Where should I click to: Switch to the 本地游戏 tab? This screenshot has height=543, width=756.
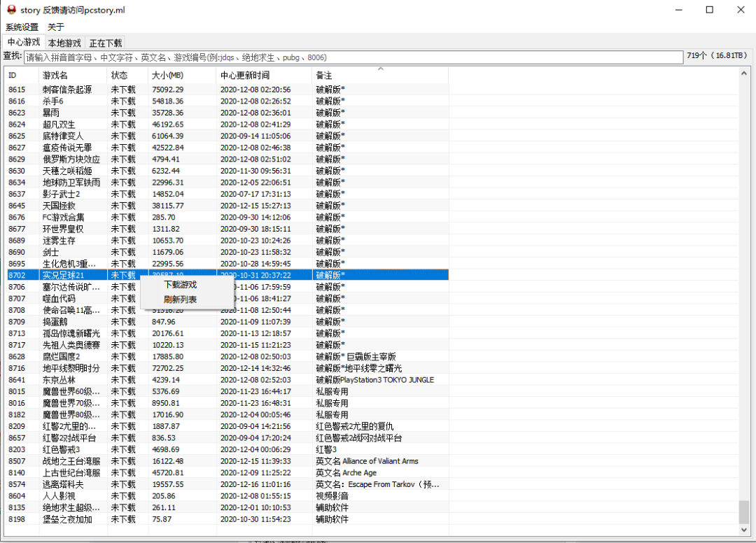click(64, 43)
